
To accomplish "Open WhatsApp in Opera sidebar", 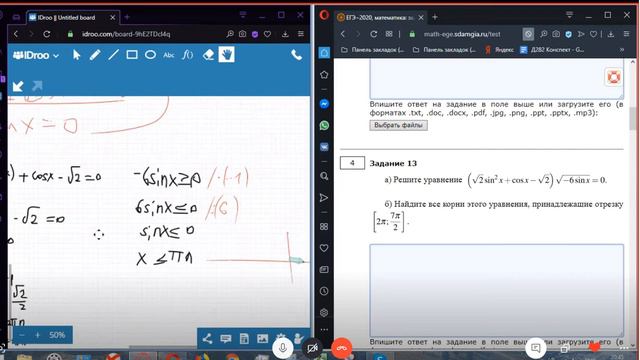I will click(x=324, y=125).
